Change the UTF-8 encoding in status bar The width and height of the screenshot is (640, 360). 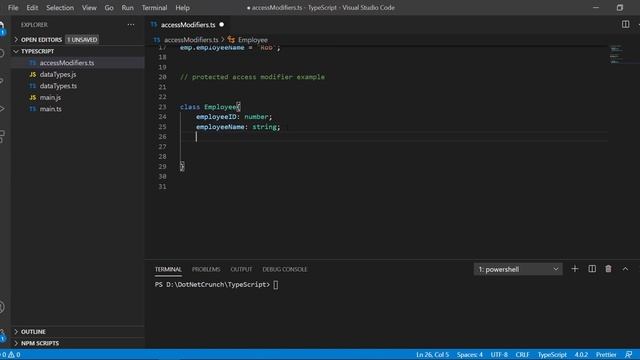(499, 355)
